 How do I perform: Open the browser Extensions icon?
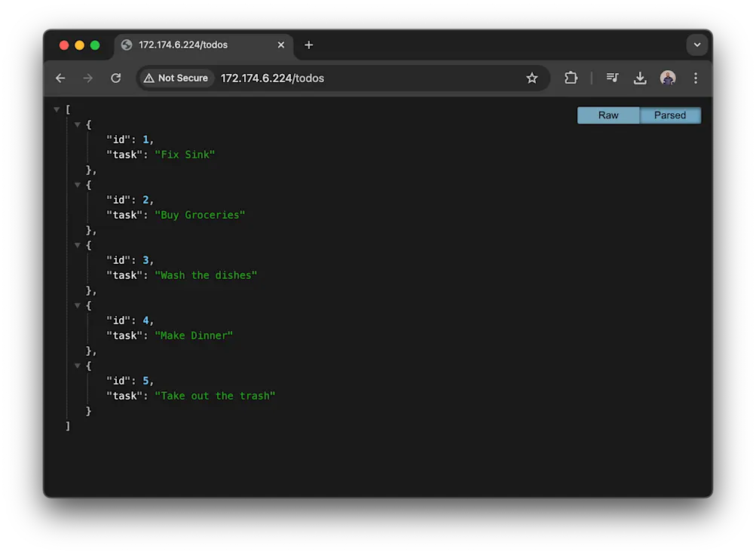[571, 78]
